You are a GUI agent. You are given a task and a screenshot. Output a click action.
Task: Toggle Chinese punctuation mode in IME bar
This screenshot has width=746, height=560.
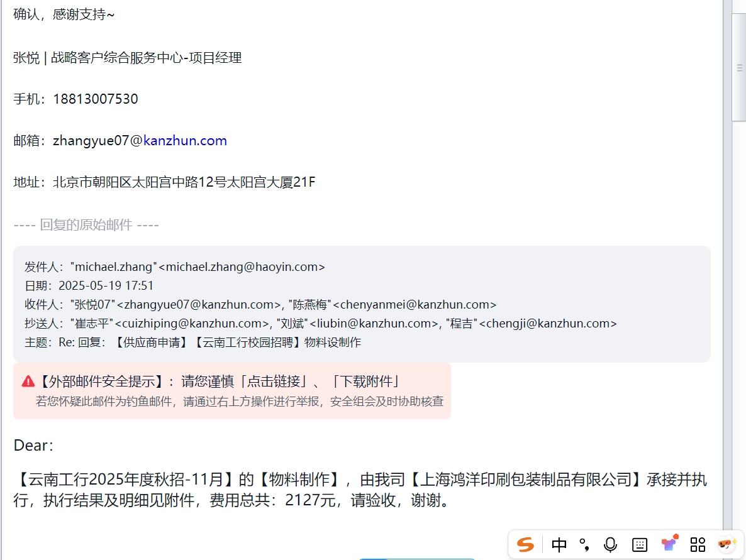(584, 545)
